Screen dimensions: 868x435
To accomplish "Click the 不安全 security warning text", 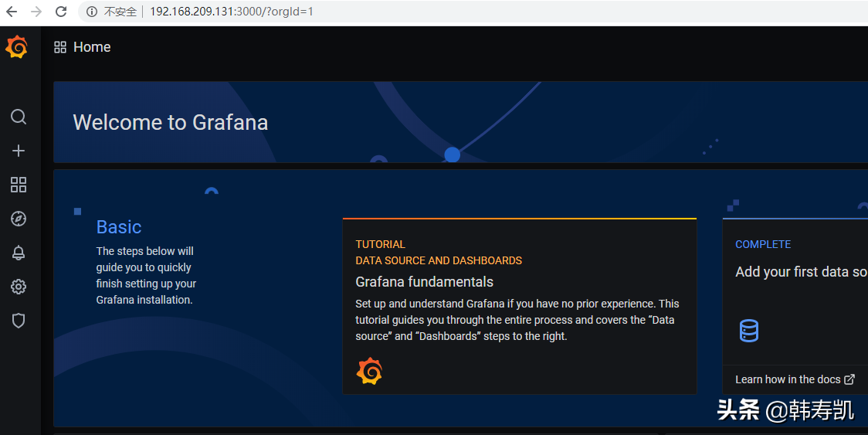I will pos(120,12).
